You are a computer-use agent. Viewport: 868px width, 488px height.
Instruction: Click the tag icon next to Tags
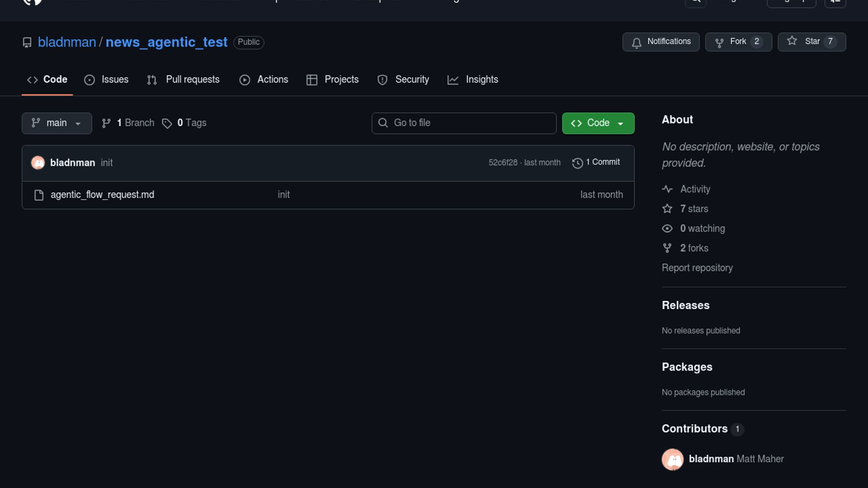[167, 123]
